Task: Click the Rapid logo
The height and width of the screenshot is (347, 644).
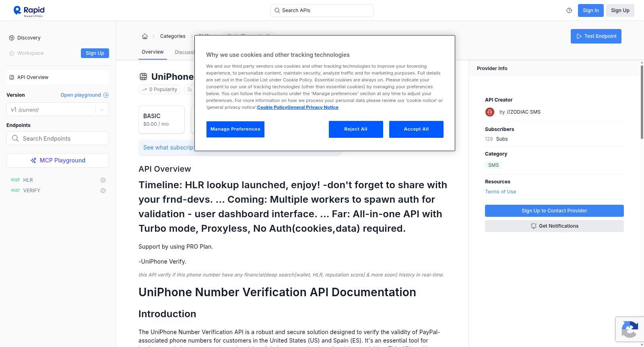Action: point(29,11)
